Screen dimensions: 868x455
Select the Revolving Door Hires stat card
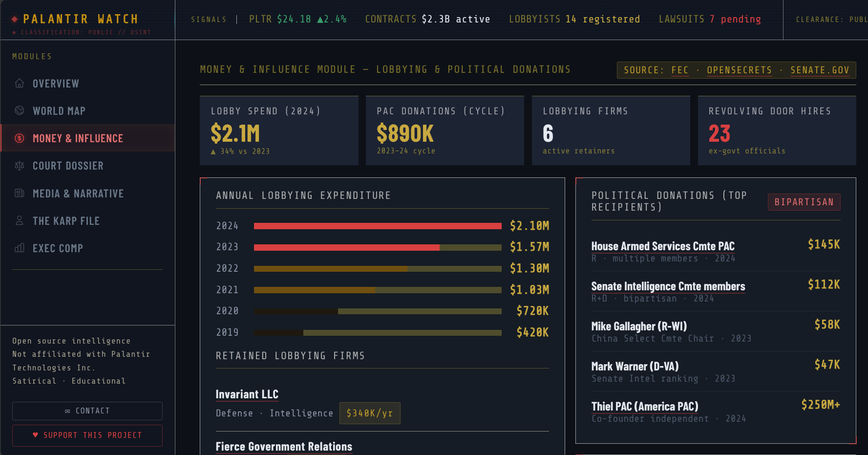pos(777,130)
